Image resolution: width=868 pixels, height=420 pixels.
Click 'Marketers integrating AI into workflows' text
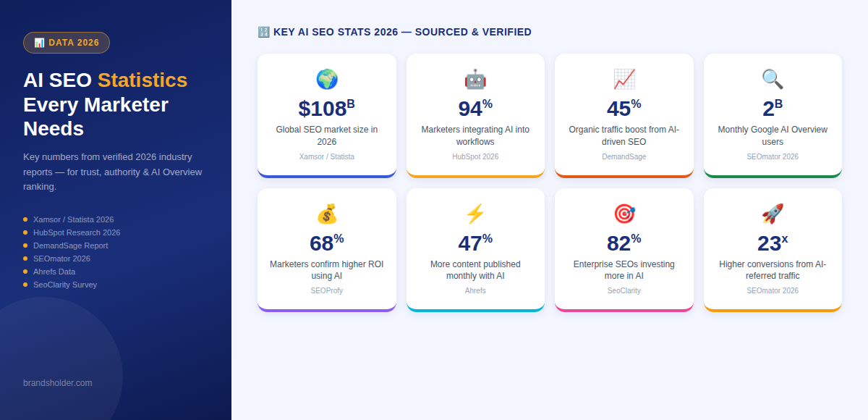pyautogui.click(x=475, y=135)
